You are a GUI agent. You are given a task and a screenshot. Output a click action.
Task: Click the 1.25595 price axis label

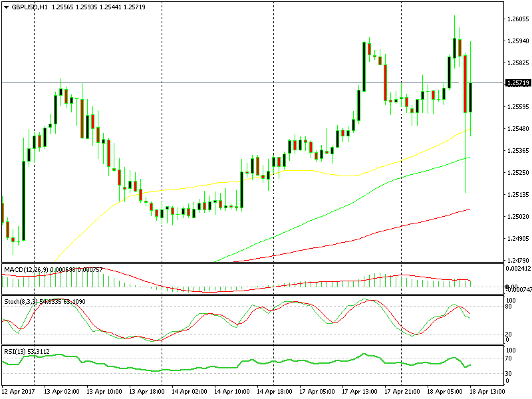click(518, 107)
